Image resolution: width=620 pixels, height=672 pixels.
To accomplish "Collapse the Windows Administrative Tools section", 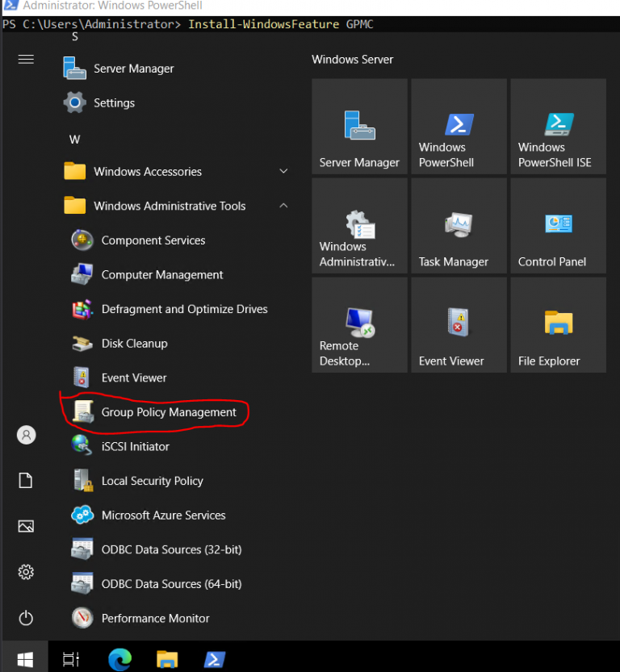I will tap(283, 206).
